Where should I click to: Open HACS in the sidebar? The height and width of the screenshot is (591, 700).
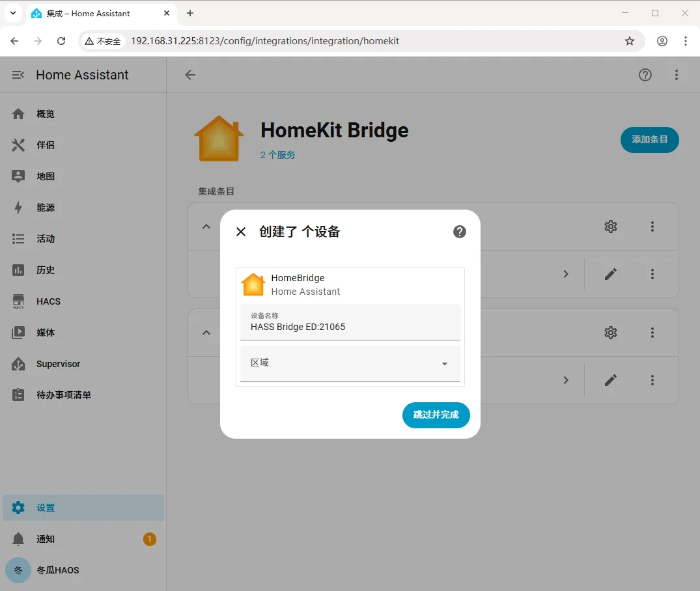point(83,301)
